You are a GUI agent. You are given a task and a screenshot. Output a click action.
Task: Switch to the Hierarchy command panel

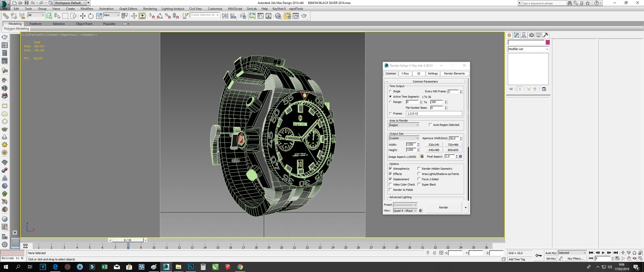tap(524, 35)
